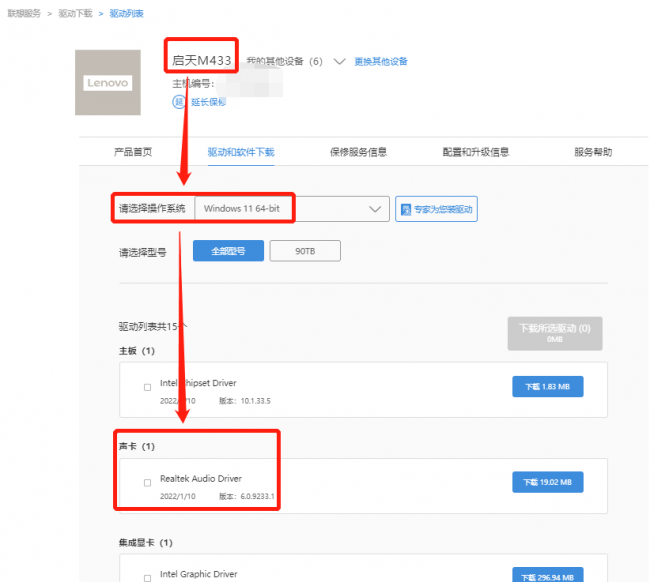650x582 pixels.
Task: Go to 驱动下载 breadcrumb link
Action: point(75,14)
